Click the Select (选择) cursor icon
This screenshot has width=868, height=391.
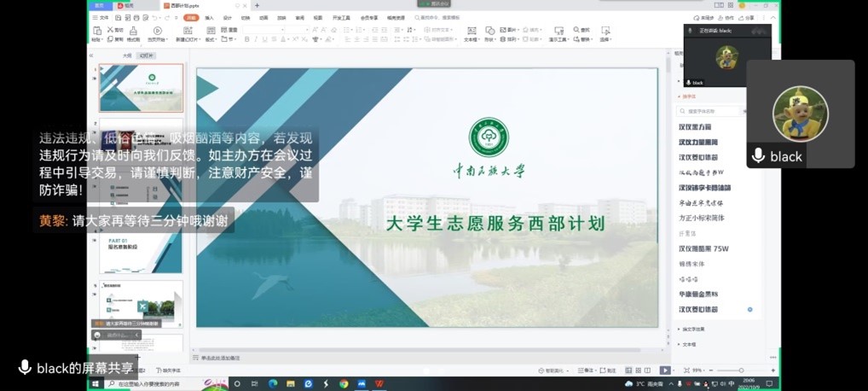click(x=605, y=31)
